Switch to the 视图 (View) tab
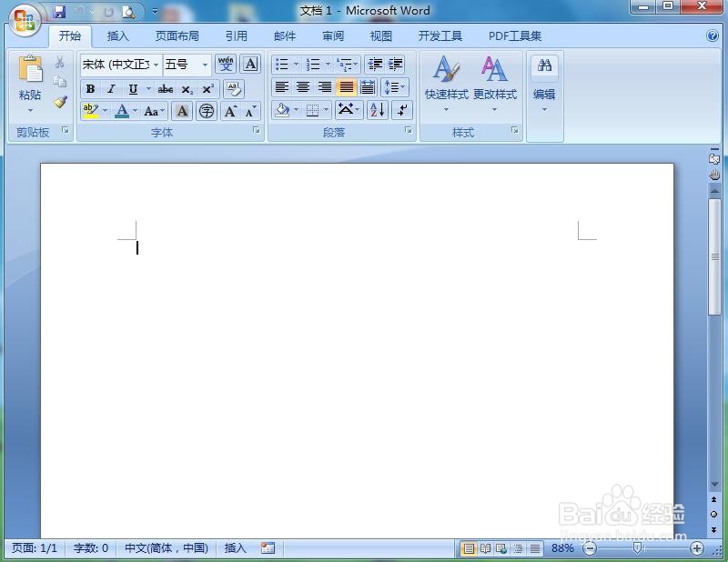The image size is (728, 562). [380, 35]
